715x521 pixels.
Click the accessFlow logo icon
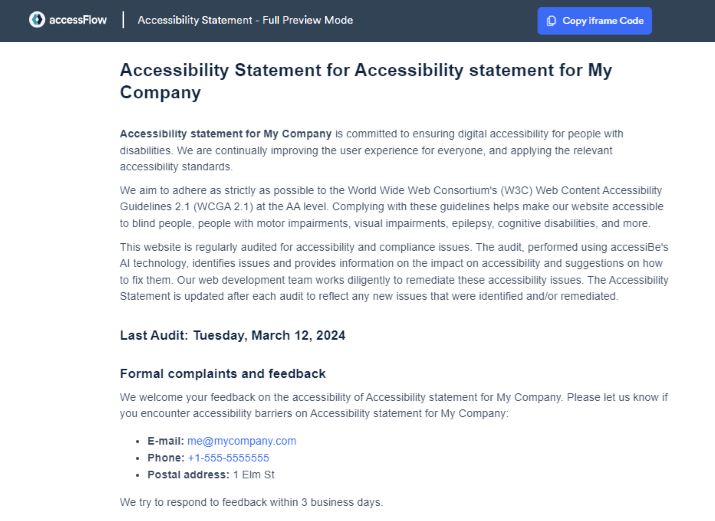point(37,20)
